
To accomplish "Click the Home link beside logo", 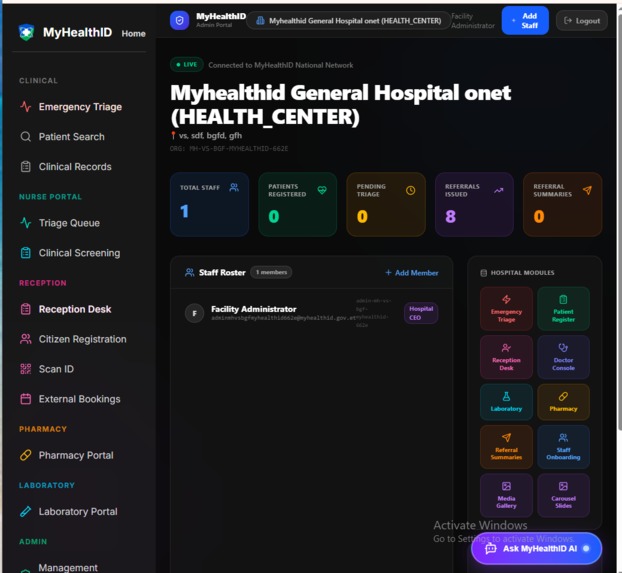I will pos(133,34).
